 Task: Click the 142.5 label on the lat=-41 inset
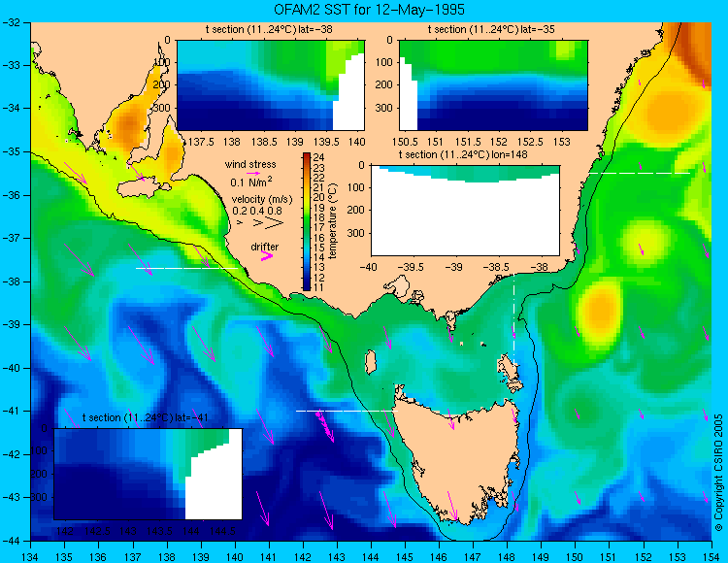[96, 531]
